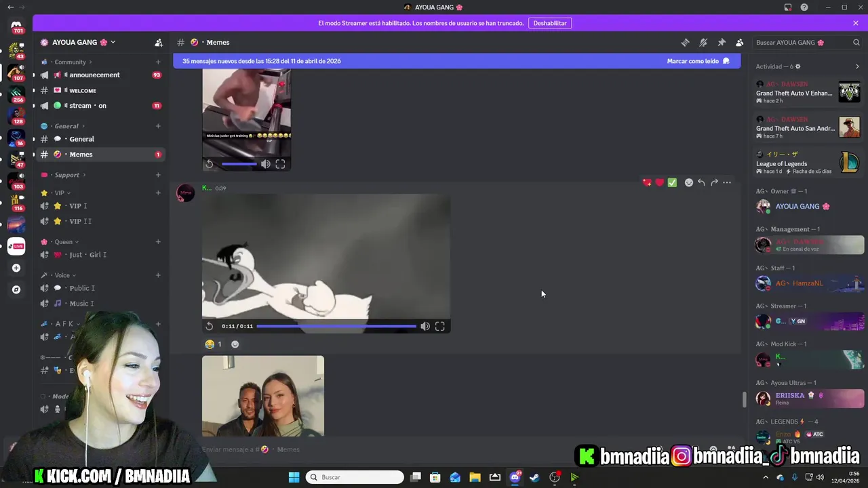This screenshot has width=868, height=488.
Task: Collapse the Queen category
Action: point(64,242)
